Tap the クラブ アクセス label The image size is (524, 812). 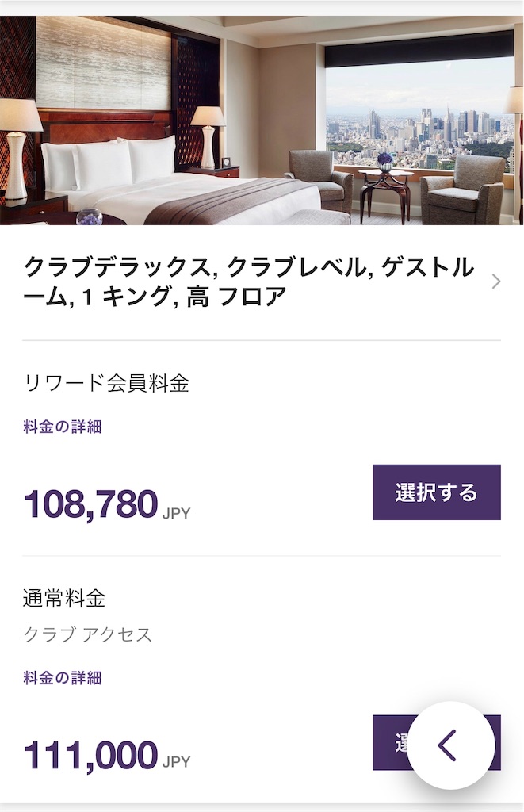click(87, 634)
